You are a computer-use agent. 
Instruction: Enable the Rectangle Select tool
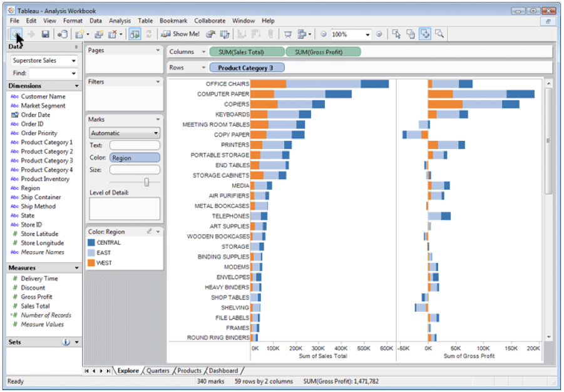pyautogui.click(x=396, y=34)
